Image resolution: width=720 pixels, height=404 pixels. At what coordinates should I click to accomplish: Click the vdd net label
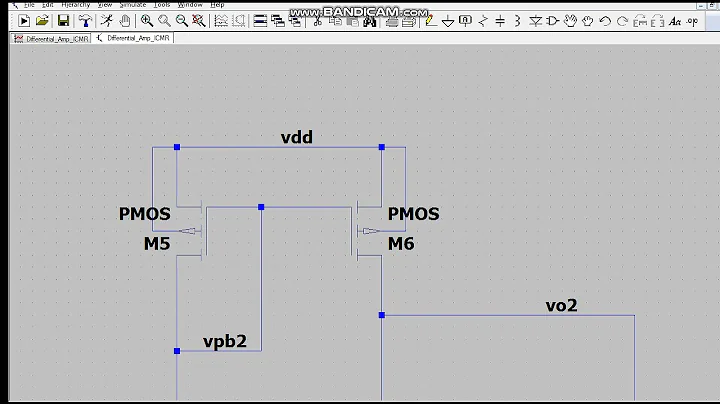click(x=297, y=137)
